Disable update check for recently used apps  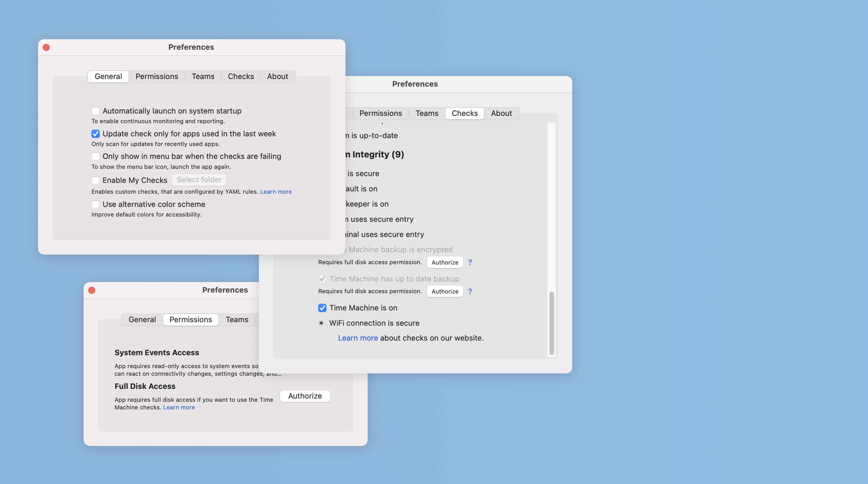point(95,134)
